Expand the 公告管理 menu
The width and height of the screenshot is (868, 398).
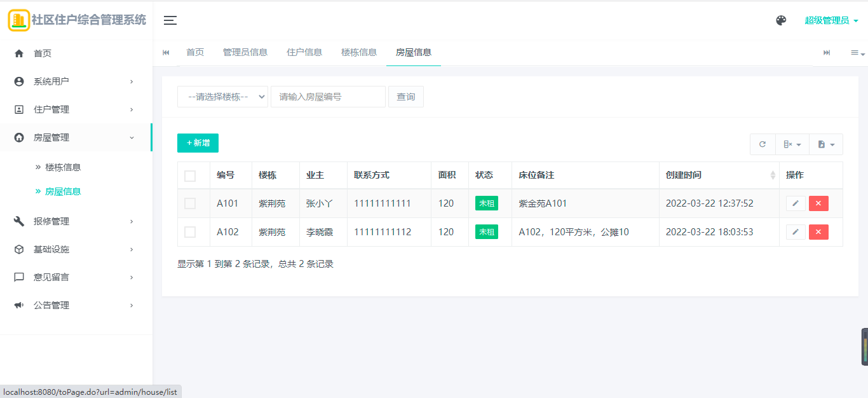tap(76, 305)
